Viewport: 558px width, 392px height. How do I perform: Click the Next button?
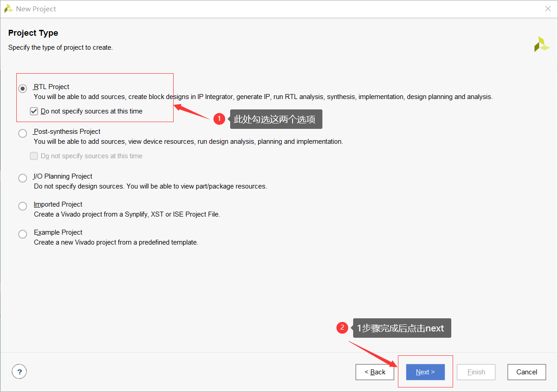[x=426, y=372]
